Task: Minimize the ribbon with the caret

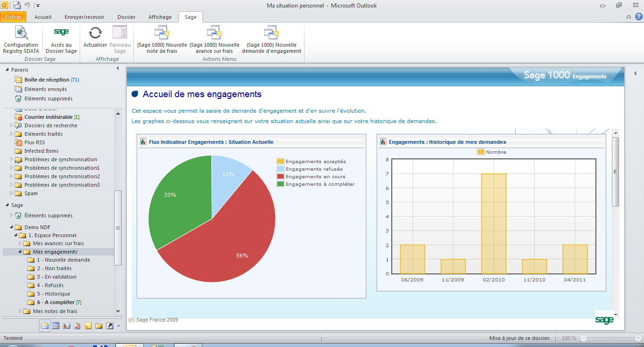Action: (x=629, y=17)
